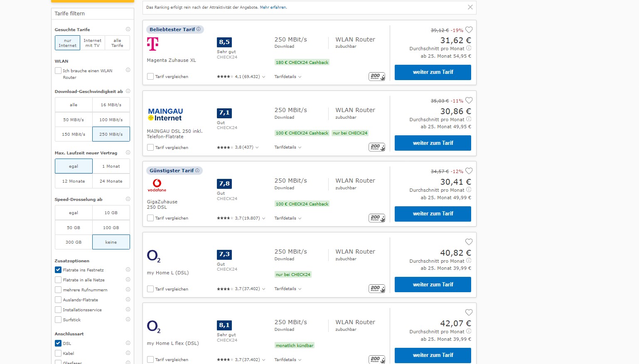
Task: Select 100 MBit/s download speed option
Action: pos(111,120)
